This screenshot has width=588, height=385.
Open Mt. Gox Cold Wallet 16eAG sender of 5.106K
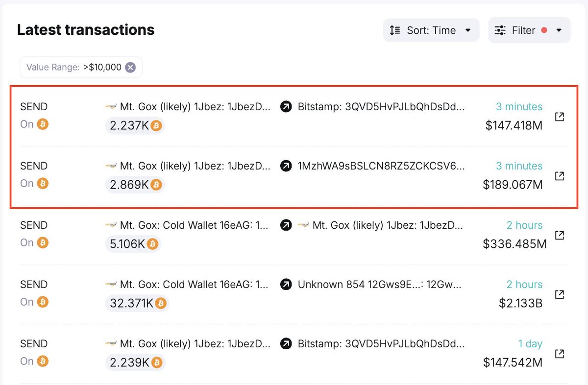coord(194,225)
